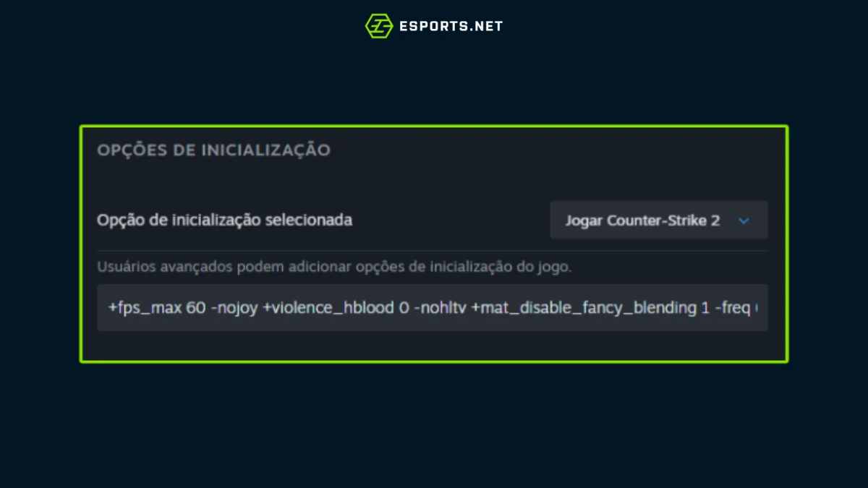868x488 pixels.
Task: Click the advanced users helper text
Action: tap(334, 266)
